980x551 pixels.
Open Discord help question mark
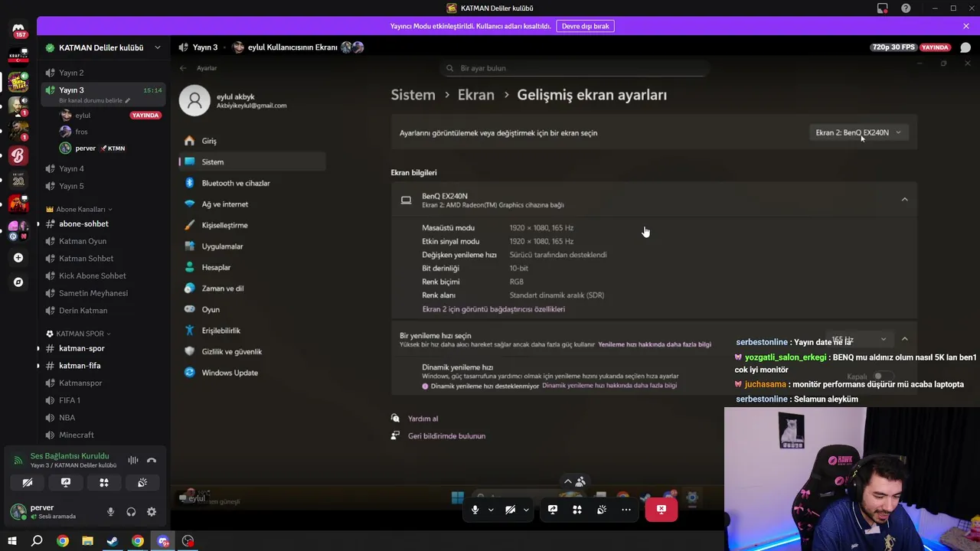pos(906,8)
